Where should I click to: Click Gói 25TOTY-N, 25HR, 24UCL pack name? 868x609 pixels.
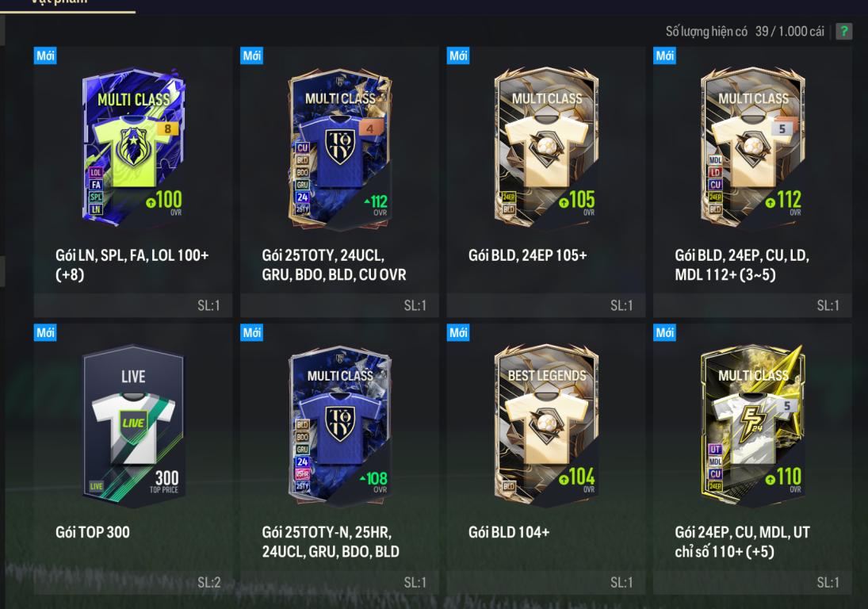pos(331,542)
